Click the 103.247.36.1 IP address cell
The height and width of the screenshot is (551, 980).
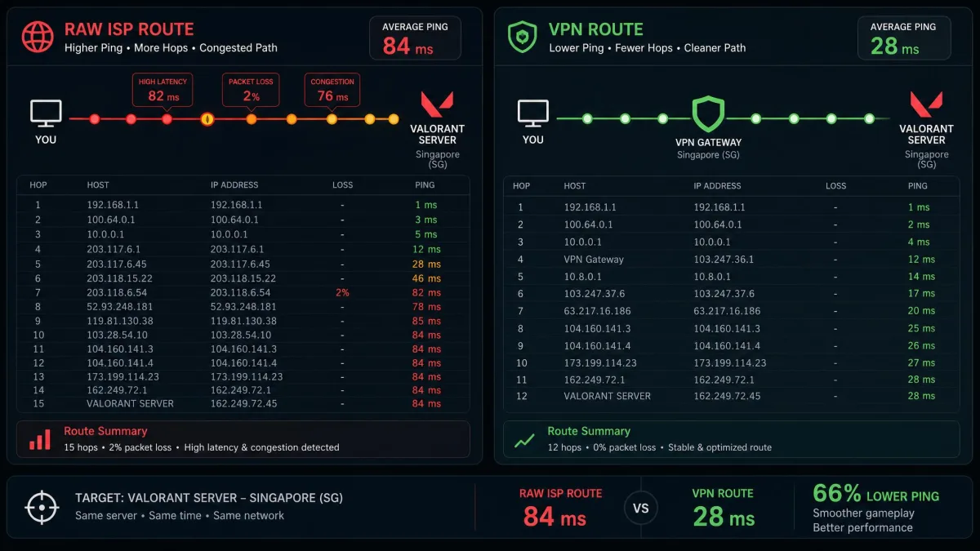click(x=724, y=260)
